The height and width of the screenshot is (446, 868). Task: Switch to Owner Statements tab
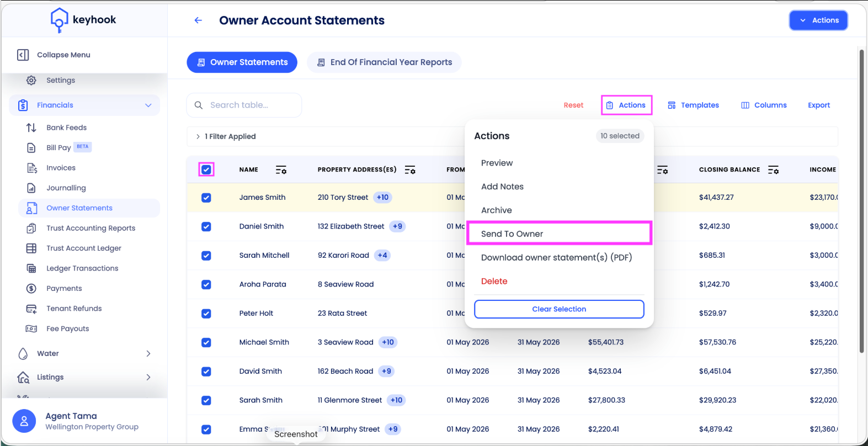[242, 62]
